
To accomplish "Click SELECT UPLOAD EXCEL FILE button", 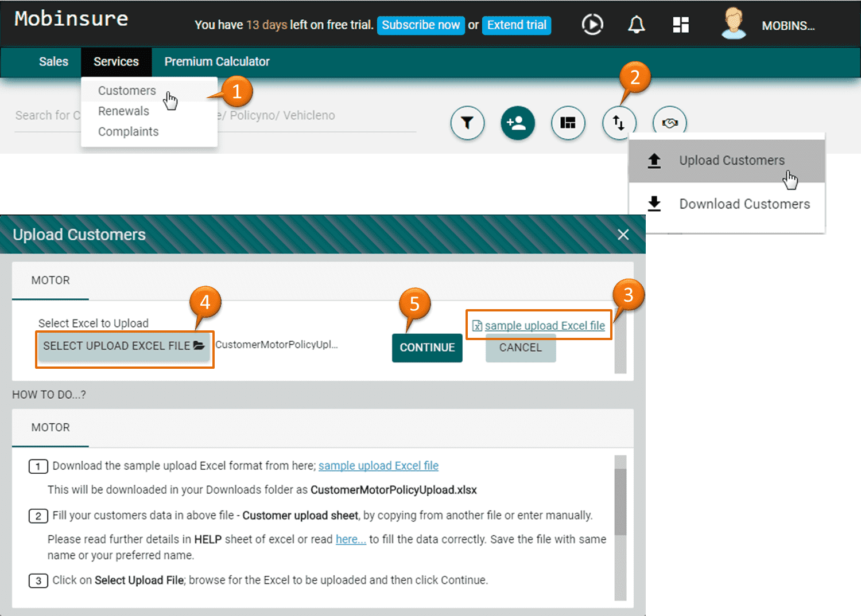I will coord(124,346).
